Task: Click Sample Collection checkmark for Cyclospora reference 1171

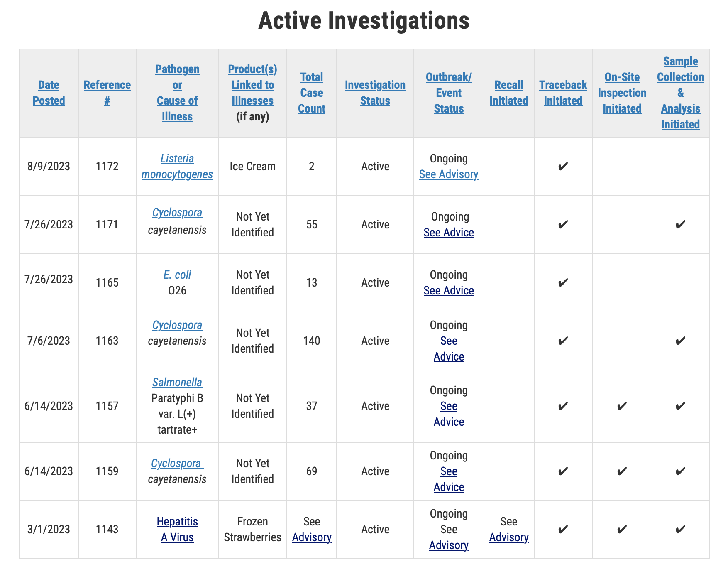Action: tap(681, 224)
